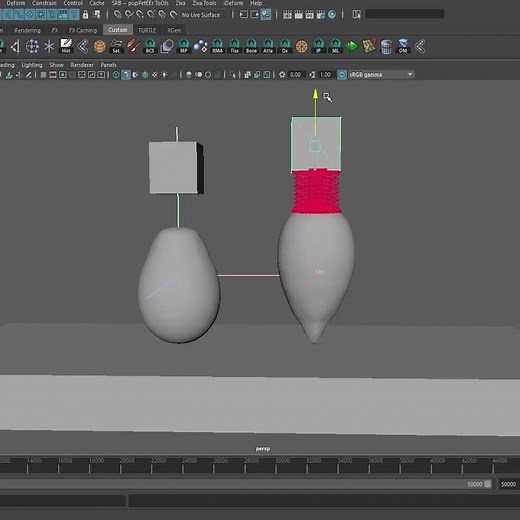520x520 pixels.
Task: Open the Cache menu
Action: tap(97, 3)
